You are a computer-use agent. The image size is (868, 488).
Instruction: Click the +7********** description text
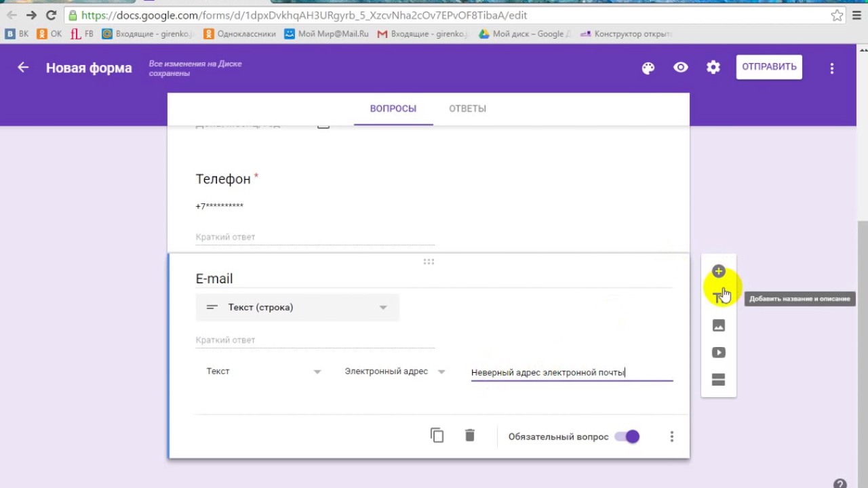[219, 206]
